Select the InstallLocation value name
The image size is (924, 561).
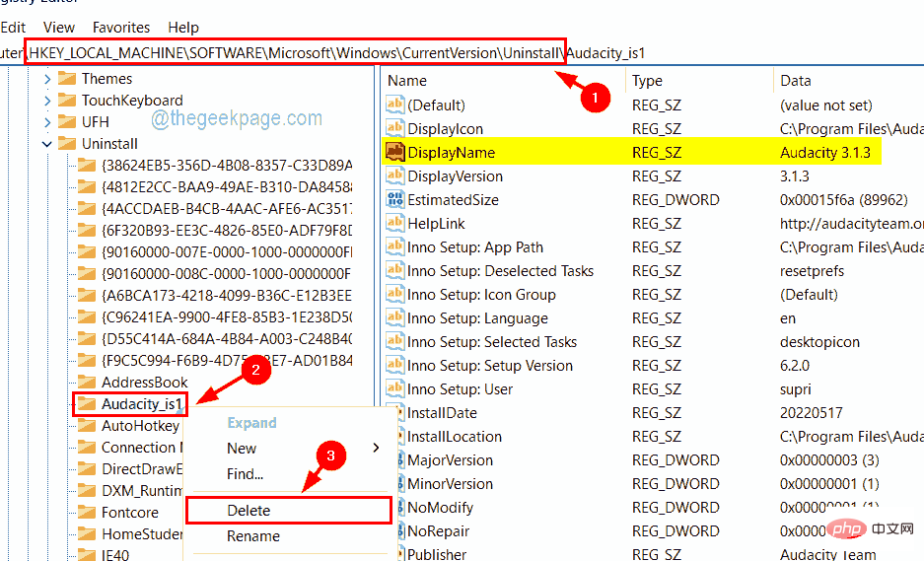pyautogui.click(x=455, y=437)
